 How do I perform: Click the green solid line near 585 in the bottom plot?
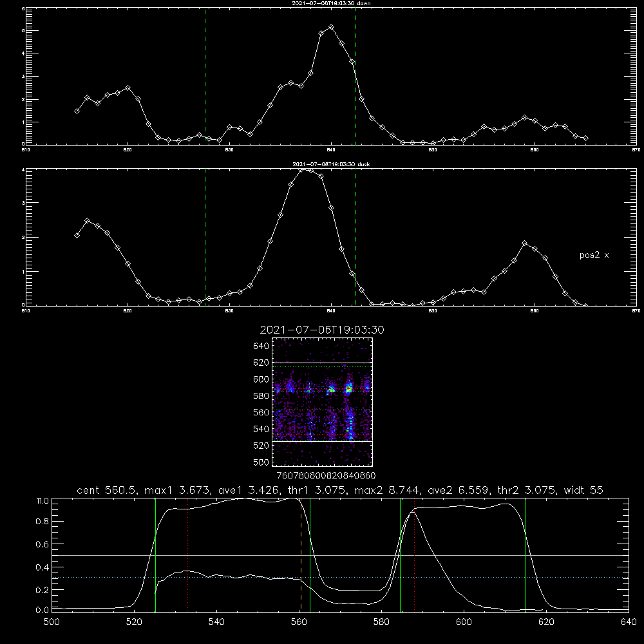[401, 555]
